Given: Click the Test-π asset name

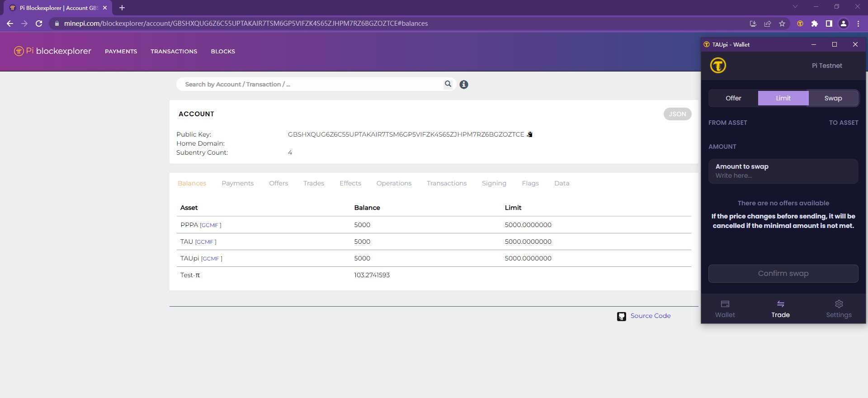Looking at the screenshot, I should [x=190, y=275].
